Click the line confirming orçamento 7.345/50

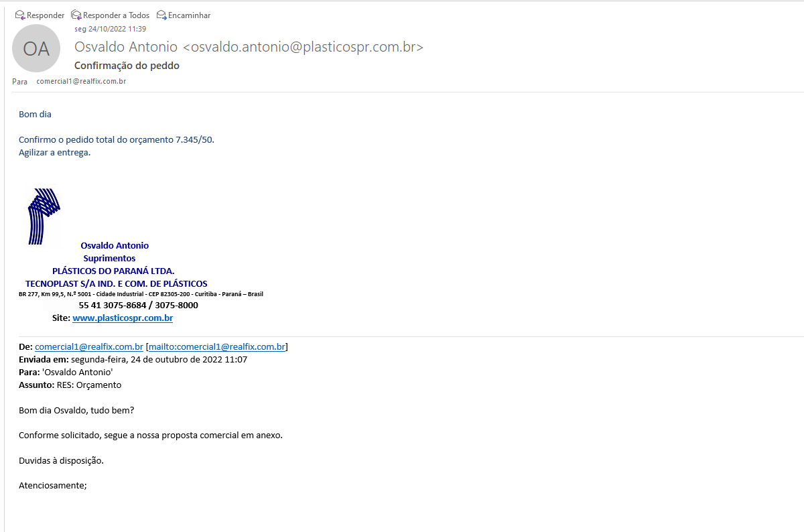[x=117, y=139]
